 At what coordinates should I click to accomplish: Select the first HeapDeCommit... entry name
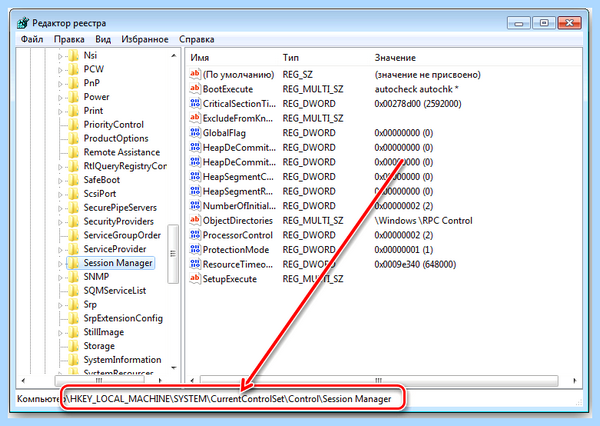239,147
